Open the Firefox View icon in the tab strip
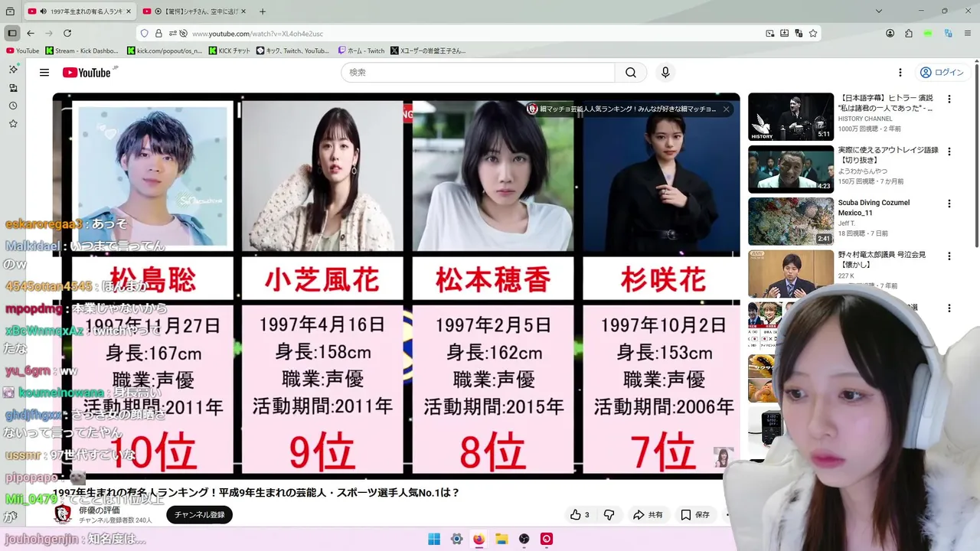The width and height of the screenshot is (980, 551). [10, 11]
